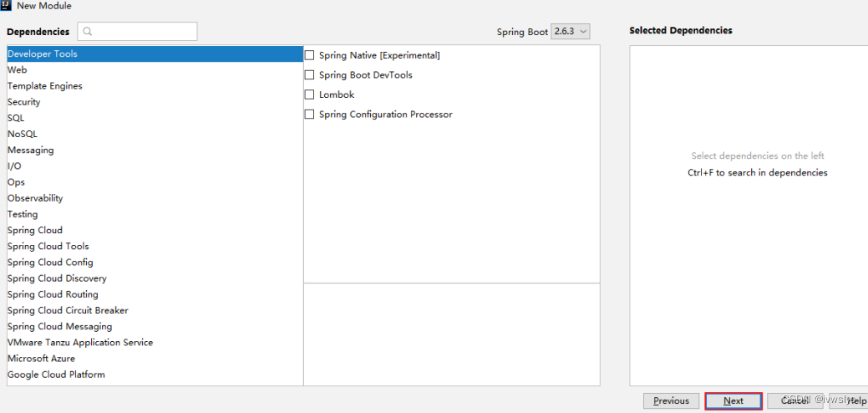868x413 pixels.
Task: Open the Spring Cloud Circuit Breaker category
Action: (155, 311)
